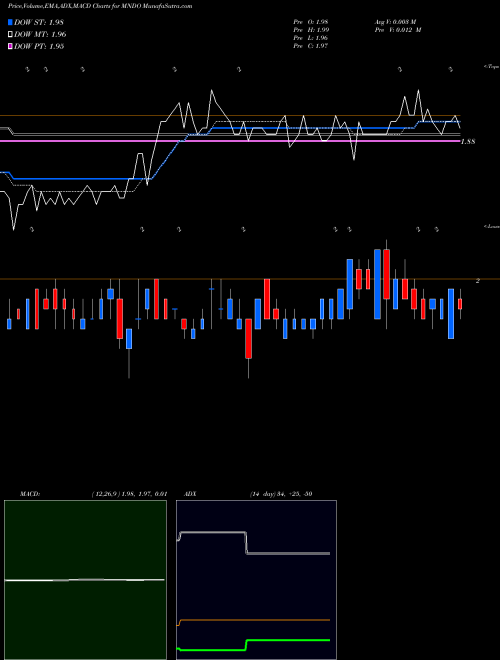Click the 'Pre H: 1.99' value
The width and height of the screenshot is (500, 660).
[311, 30]
